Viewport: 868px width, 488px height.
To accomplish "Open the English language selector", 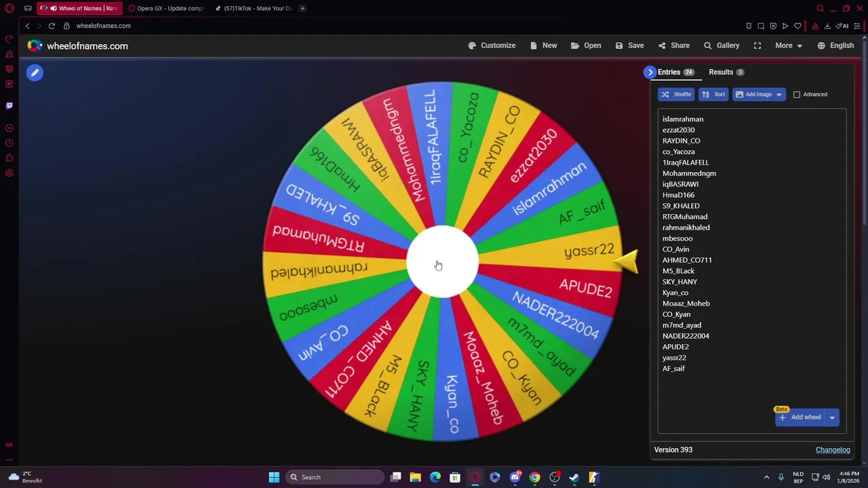I will (835, 45).
